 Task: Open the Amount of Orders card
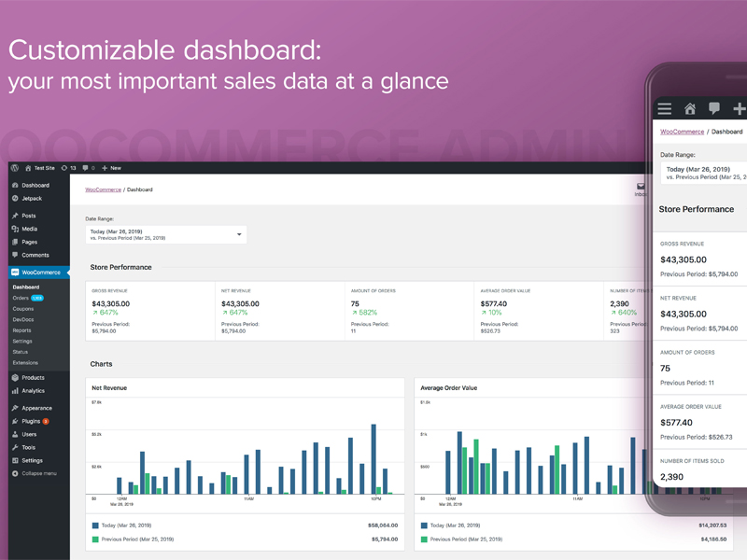[409, 311]
